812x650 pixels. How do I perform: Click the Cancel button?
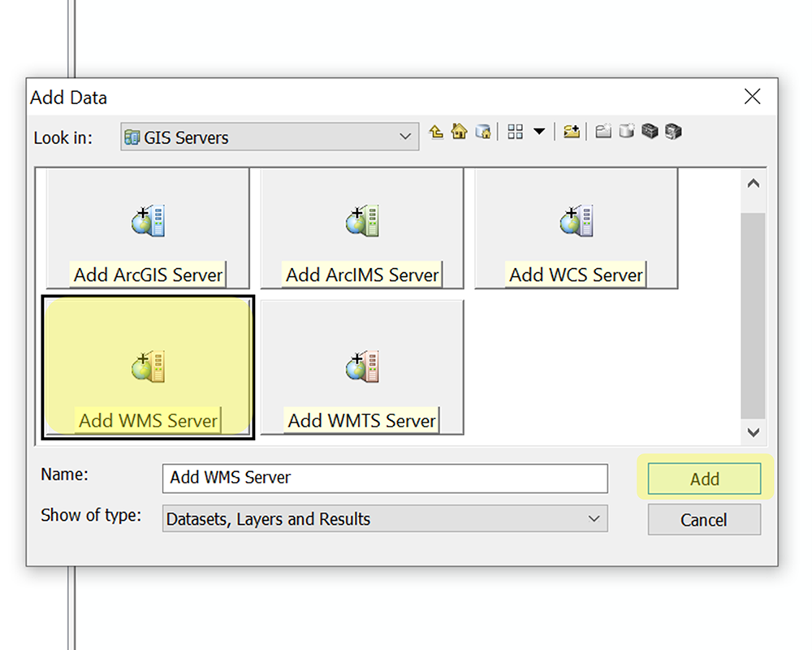click(704, 519)
